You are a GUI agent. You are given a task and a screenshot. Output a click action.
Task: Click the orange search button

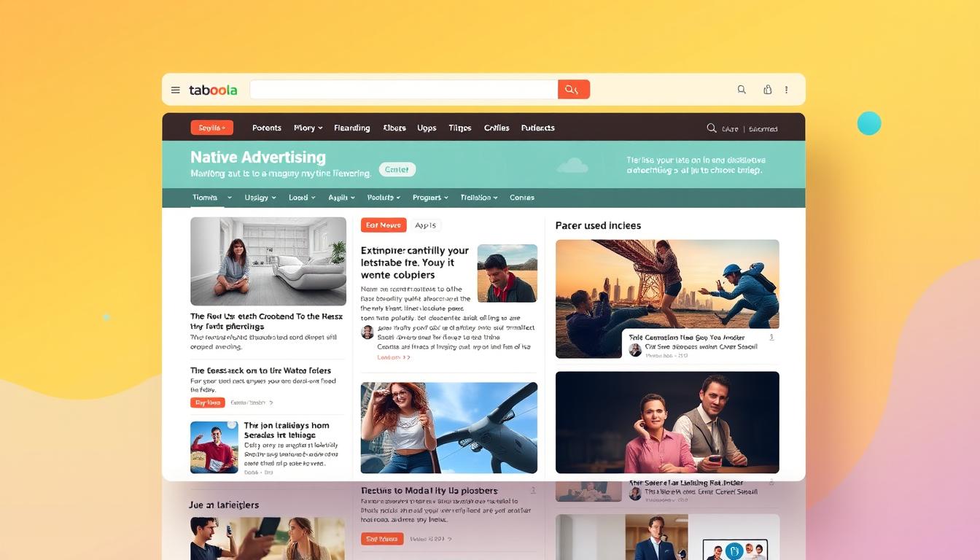(x=573, y=90)
